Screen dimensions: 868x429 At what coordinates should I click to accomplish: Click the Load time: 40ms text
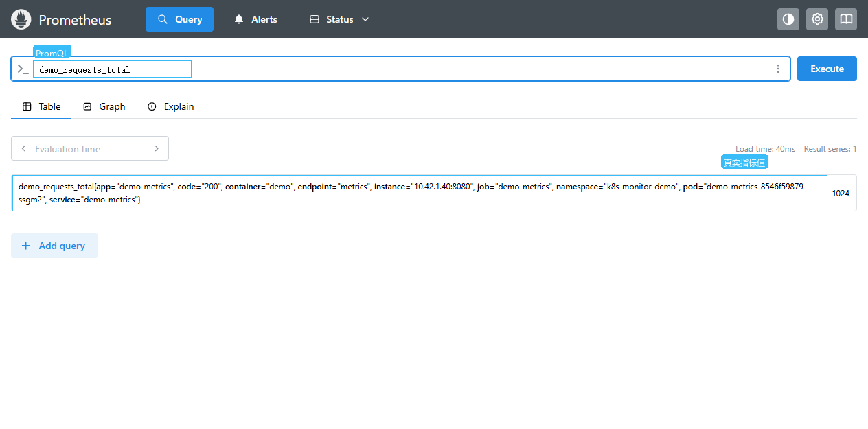pos(765,149)
